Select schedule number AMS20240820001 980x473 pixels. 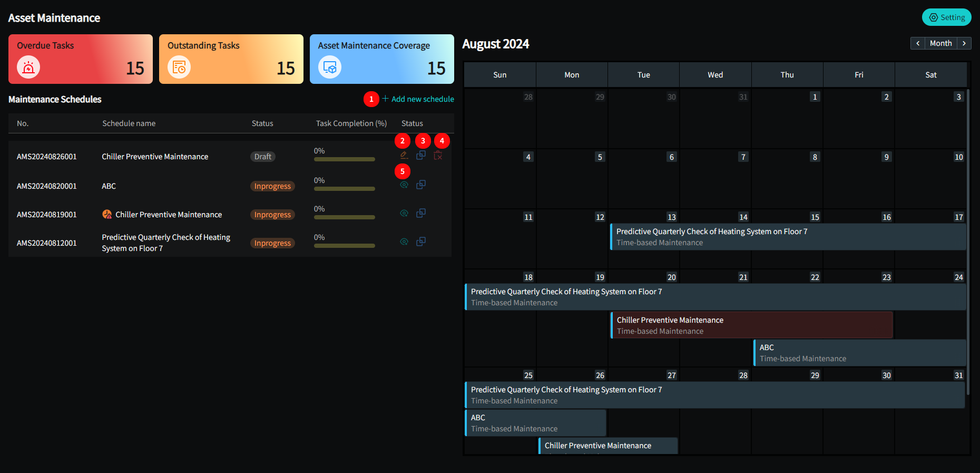click(x=47, y=186)
